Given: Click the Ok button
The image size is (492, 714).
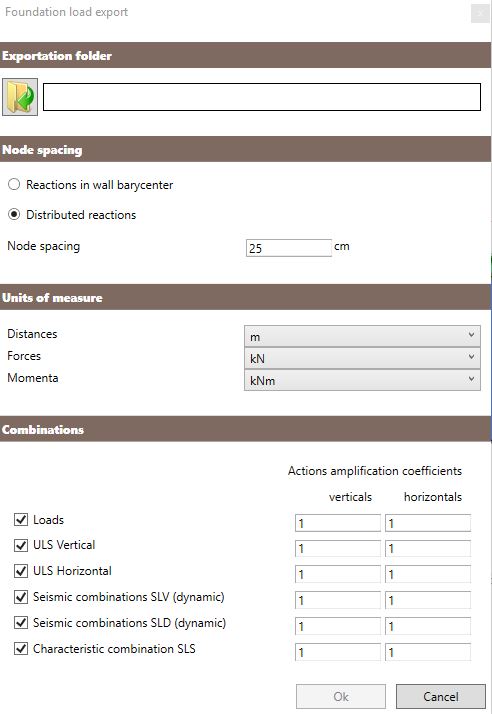Looking at the screenshot, I should [341, 696].
